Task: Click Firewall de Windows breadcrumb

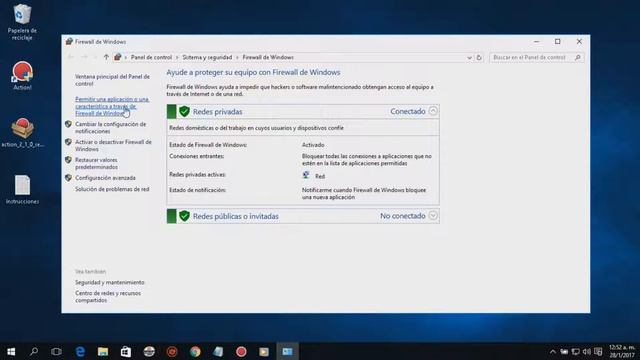Action: (x=268, y=57)
